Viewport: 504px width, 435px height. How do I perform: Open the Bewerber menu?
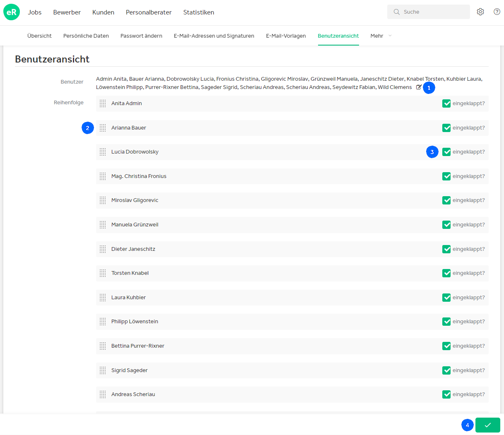coord(67,12)
